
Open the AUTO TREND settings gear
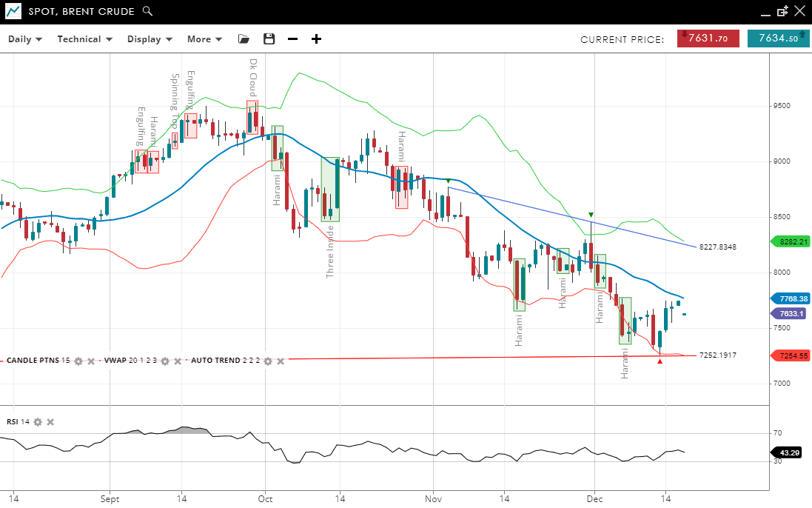click(266, 361)
